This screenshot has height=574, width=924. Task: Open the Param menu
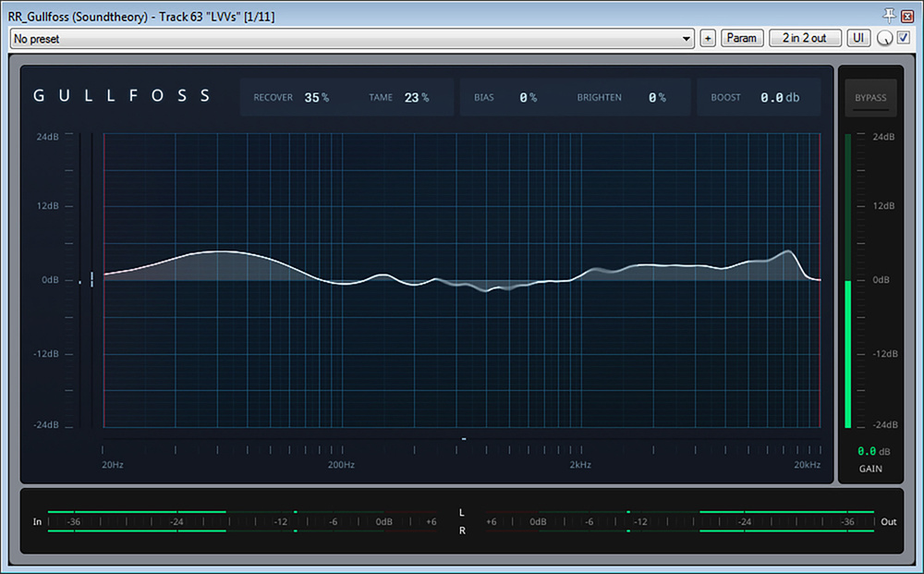click(741, 38)
